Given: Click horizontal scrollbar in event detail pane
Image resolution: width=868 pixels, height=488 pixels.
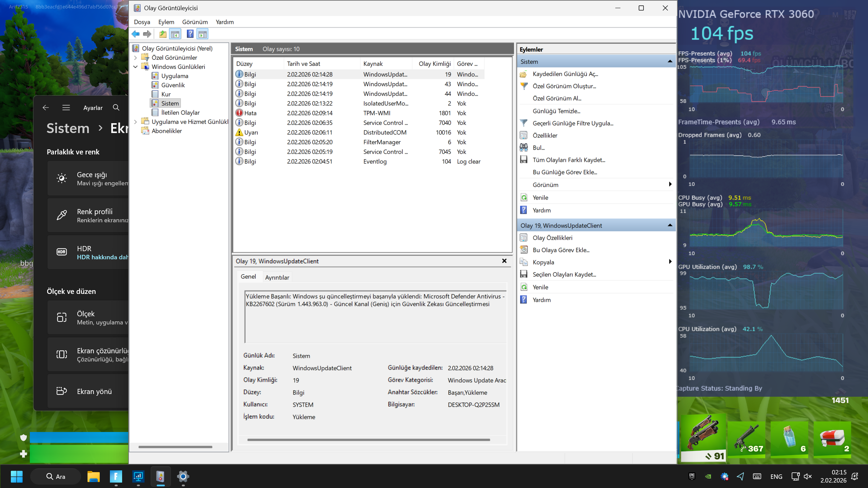Looking at the screenshot, I should (369, 440).
